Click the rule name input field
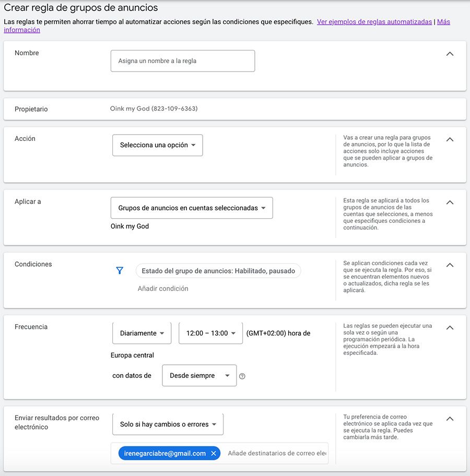 coord(182,61)
